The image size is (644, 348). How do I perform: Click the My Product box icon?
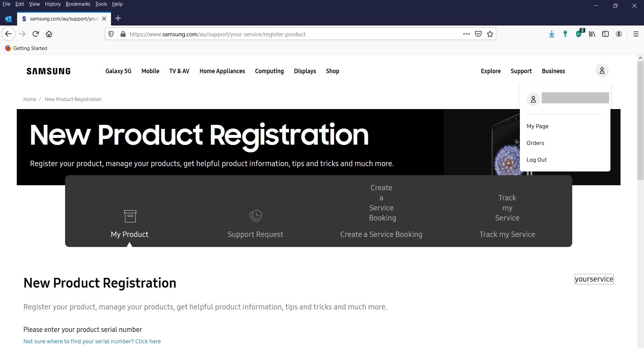130,216
